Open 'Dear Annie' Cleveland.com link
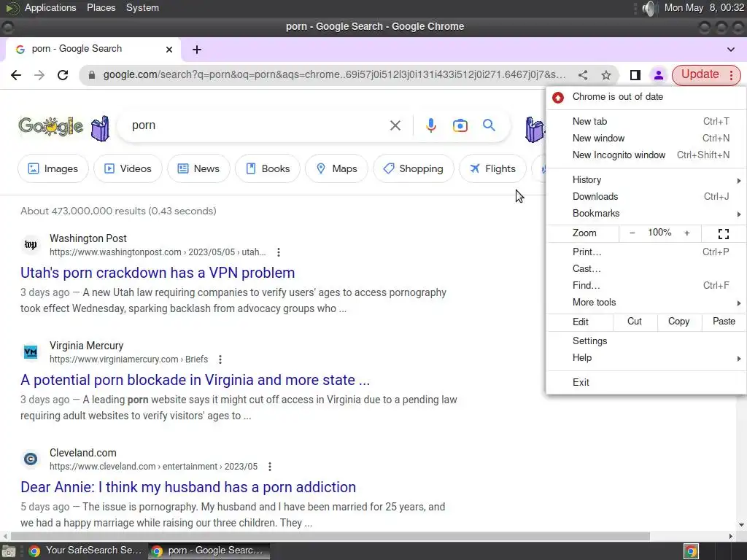The image size is (747, 560). pyautogui.click(x=188, y=487)
